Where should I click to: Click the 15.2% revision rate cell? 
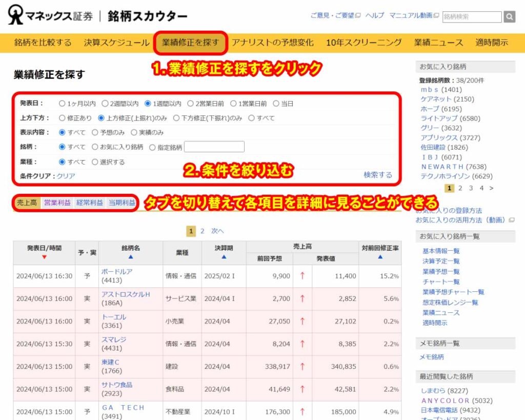[380, 276]
